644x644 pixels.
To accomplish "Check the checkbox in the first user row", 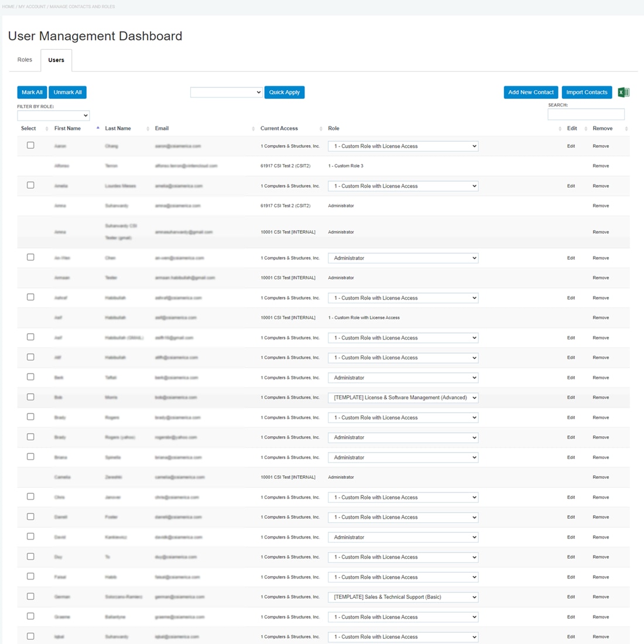I will pyautogui.click(x=30, y=145).
